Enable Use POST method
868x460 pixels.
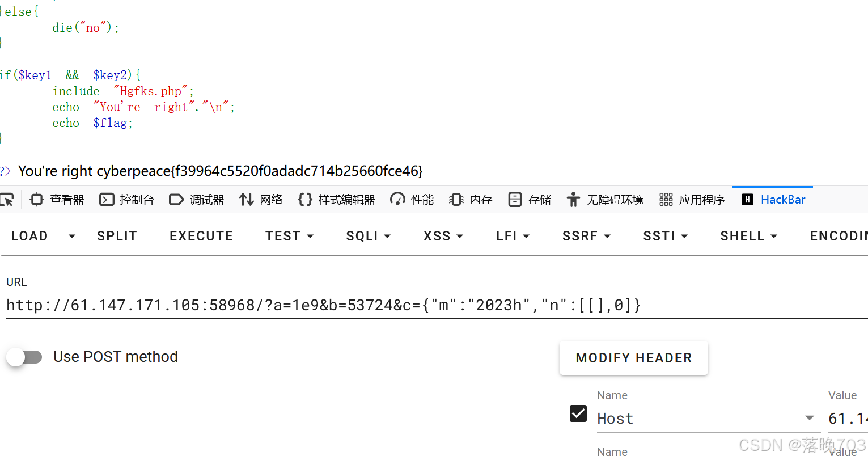pyautogui.click(x=24, y=357)
